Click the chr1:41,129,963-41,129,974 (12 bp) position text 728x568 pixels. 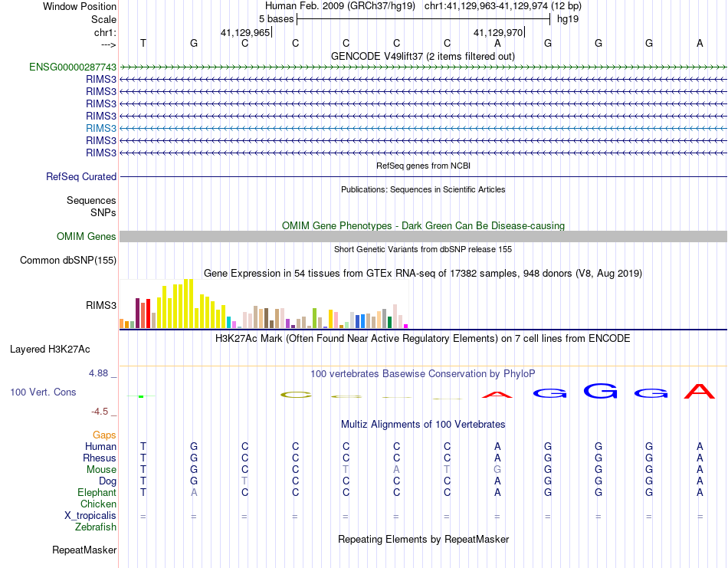(503, 6)
